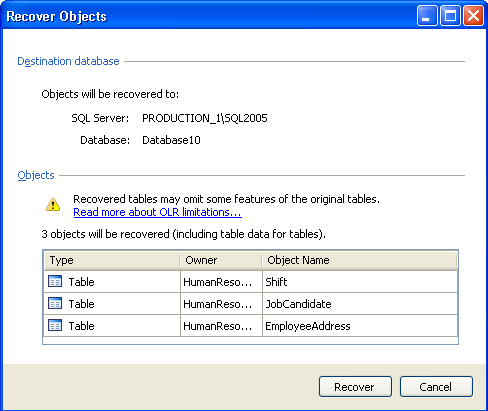Image resolution: width=488 pixels, height=411 pixels.
Task: Select the EmployeeAddress object name cell
Action: [x=360, y=326]
